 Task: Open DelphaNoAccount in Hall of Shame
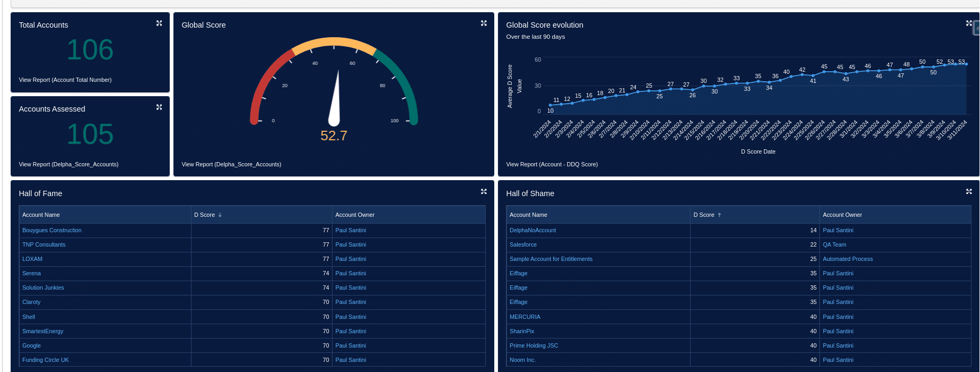(x=533, y=230)
